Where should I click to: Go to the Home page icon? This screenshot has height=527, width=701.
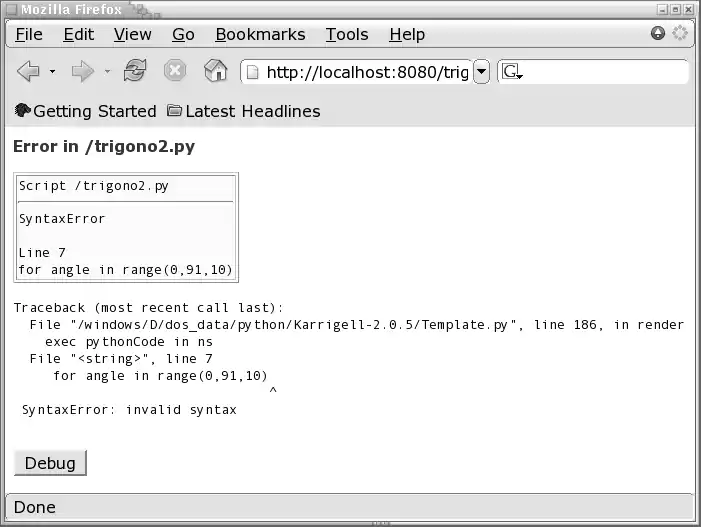[215, 71]
